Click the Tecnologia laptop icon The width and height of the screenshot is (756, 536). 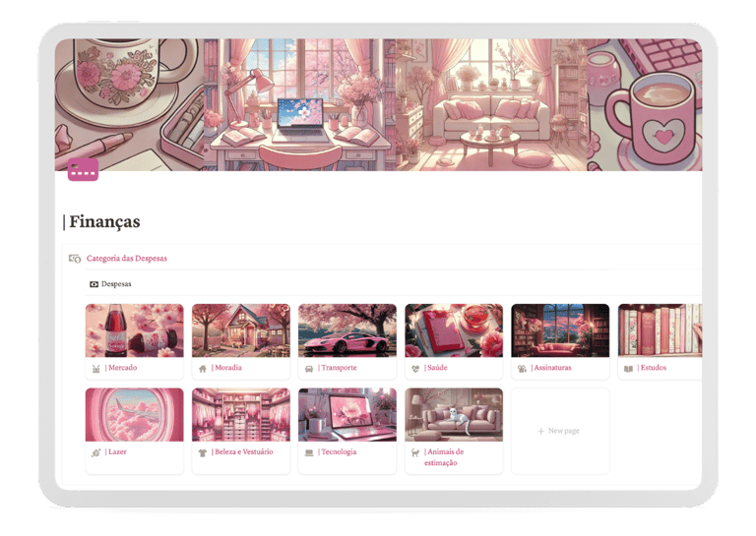tap(309, 453)
